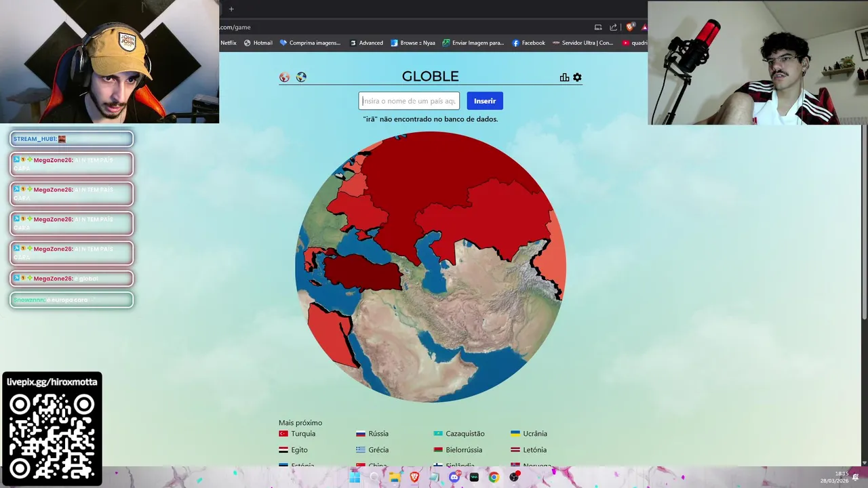868x488 pixels.
Task: Click Rússia in the guessed countries list
Action: click(378, 434)
